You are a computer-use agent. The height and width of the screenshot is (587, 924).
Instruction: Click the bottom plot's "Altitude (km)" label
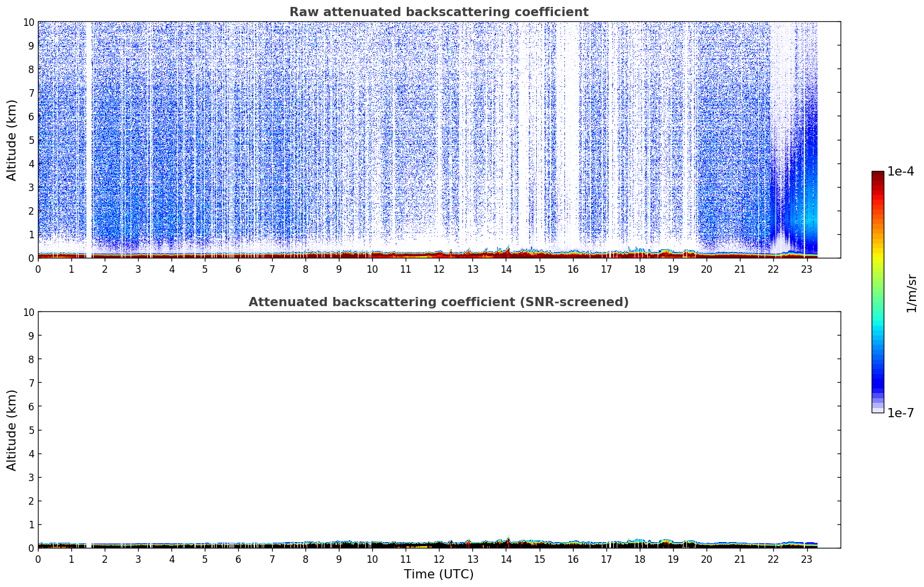click(x=12, y=430)
